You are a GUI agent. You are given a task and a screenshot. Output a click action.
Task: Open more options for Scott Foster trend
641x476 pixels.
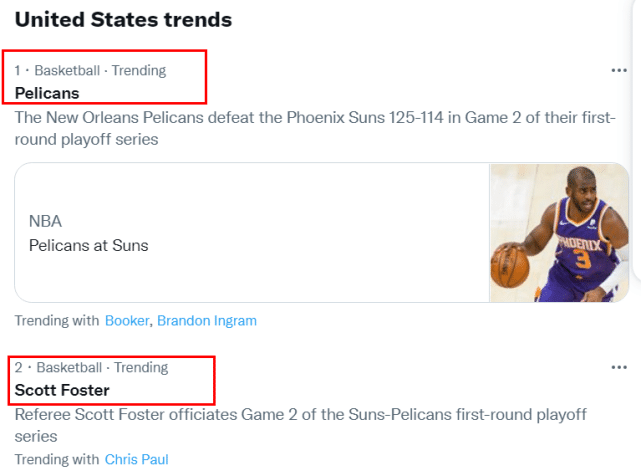pos(618,367)
